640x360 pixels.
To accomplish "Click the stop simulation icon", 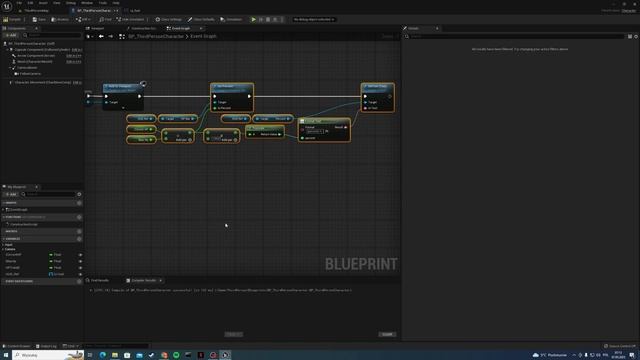I will (268, 19).
